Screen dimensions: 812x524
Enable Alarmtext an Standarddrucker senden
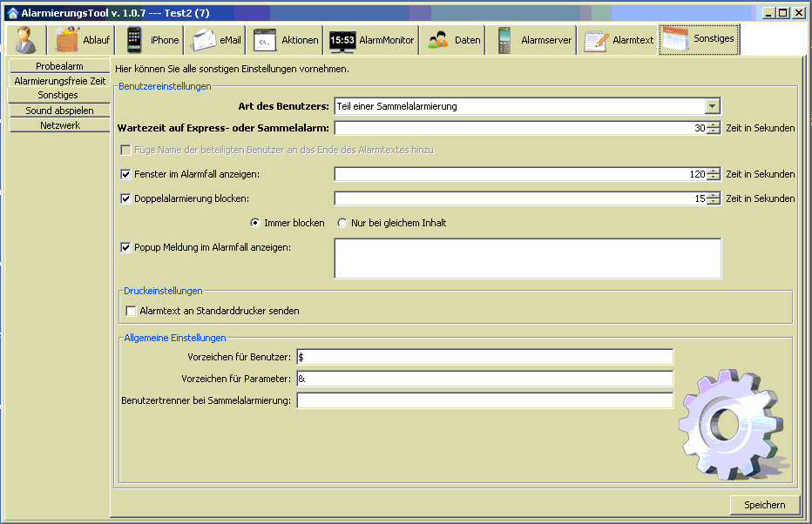click(132, 311)
